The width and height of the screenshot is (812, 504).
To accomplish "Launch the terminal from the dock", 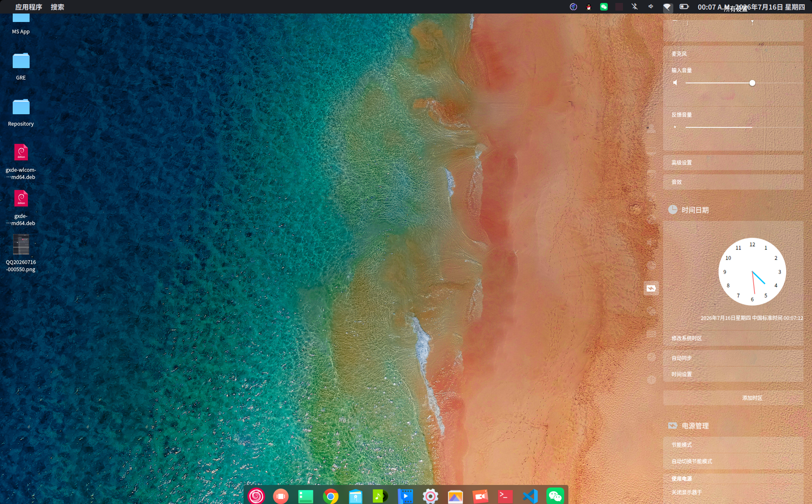I will [x=505, y=496].
